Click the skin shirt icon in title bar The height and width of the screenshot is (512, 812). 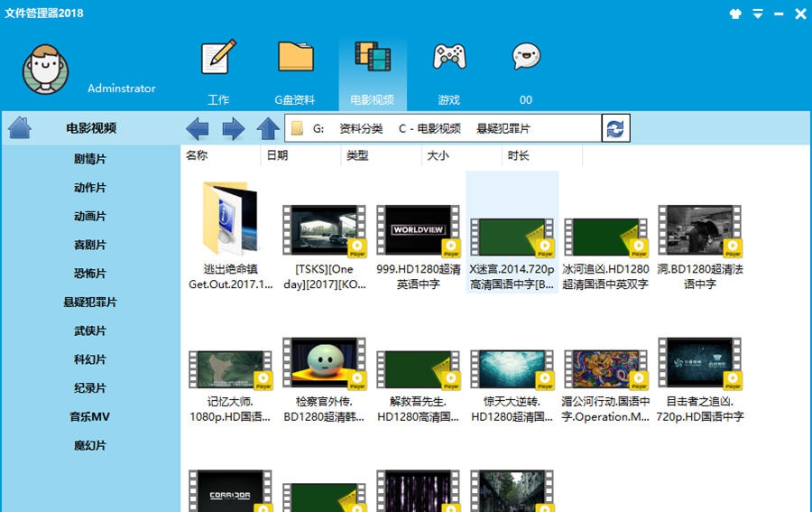735,14
